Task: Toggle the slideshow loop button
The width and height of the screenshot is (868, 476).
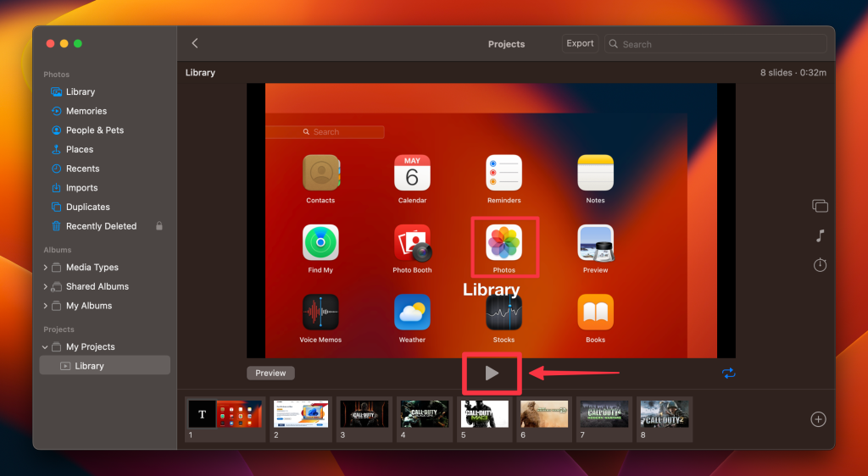Action: (728, 374)
